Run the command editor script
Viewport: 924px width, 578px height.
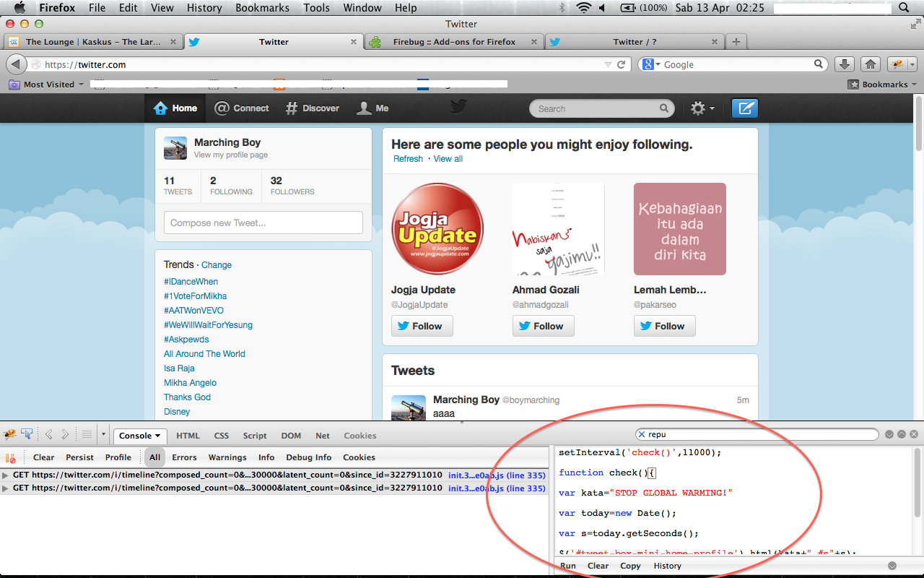(568, 566)
